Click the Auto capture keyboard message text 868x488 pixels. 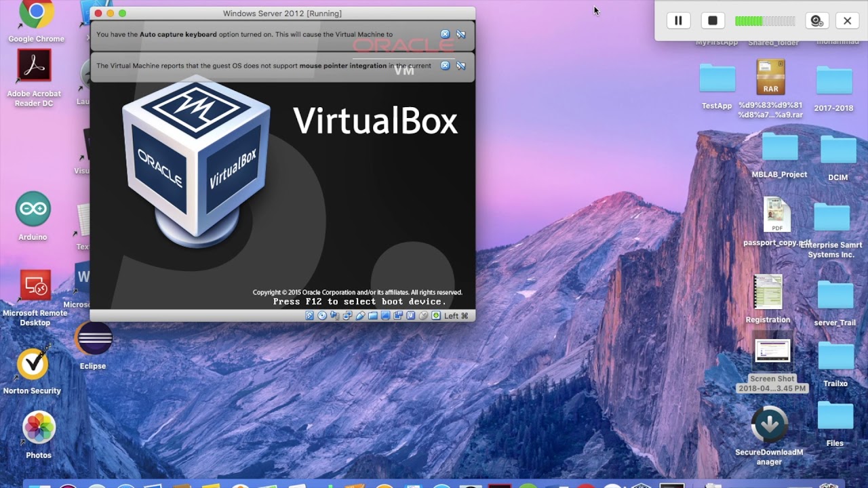point(244,34)
